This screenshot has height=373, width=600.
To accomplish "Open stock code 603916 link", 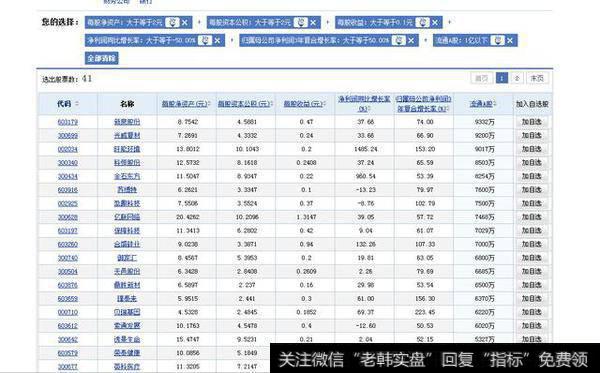I will pyautogui.click(x=68, y=190).
